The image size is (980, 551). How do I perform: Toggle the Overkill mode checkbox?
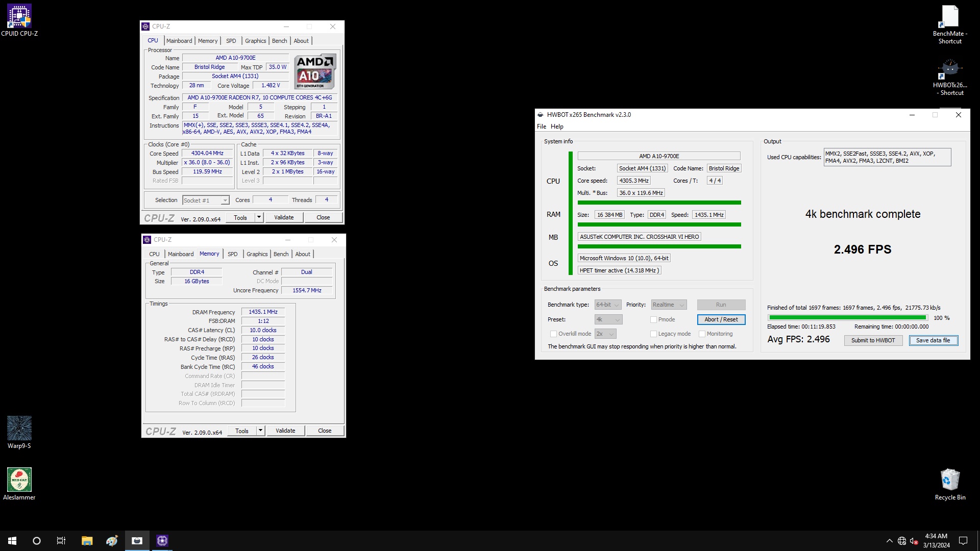pyautogui.click(x=553, y=334)
